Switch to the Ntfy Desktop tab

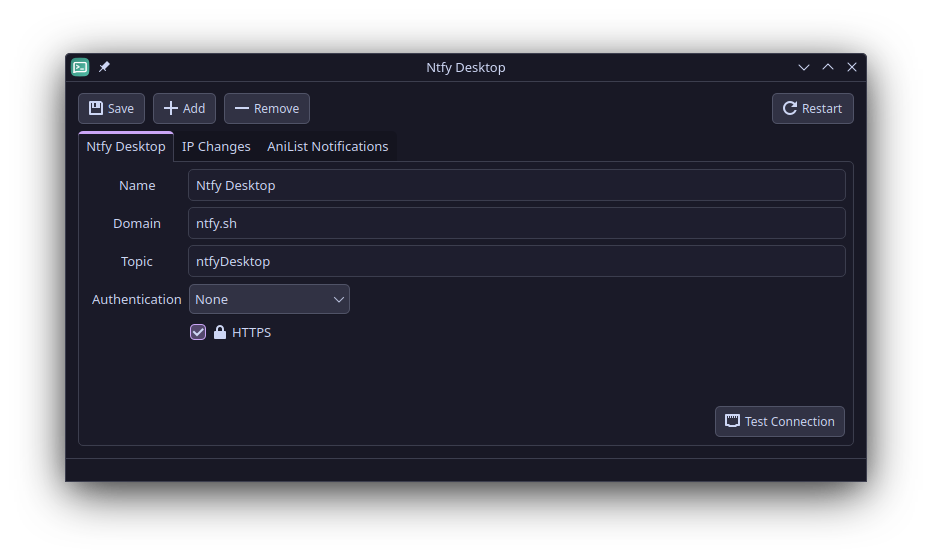pos(126,146)
